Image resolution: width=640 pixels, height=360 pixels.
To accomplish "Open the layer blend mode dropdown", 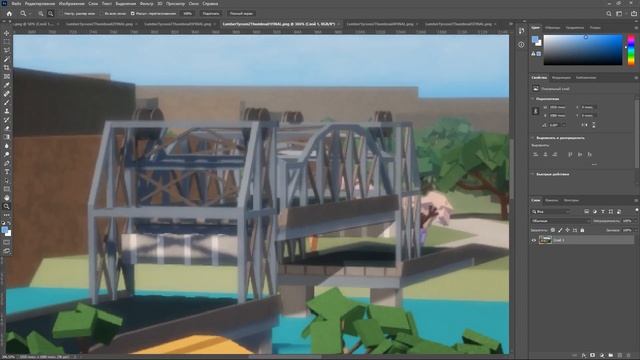I will pyautogui.click(x=560, y=221).
